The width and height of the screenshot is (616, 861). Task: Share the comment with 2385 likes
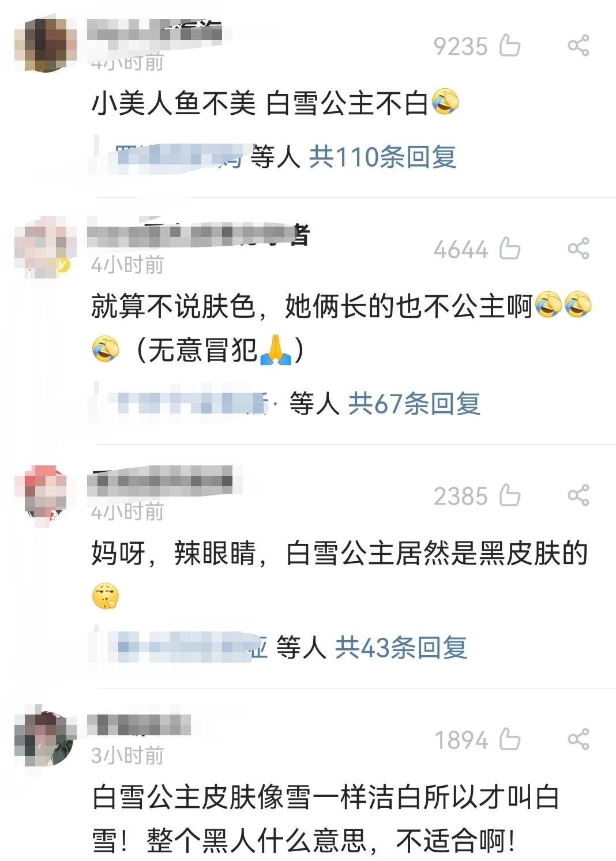point(579,495)
